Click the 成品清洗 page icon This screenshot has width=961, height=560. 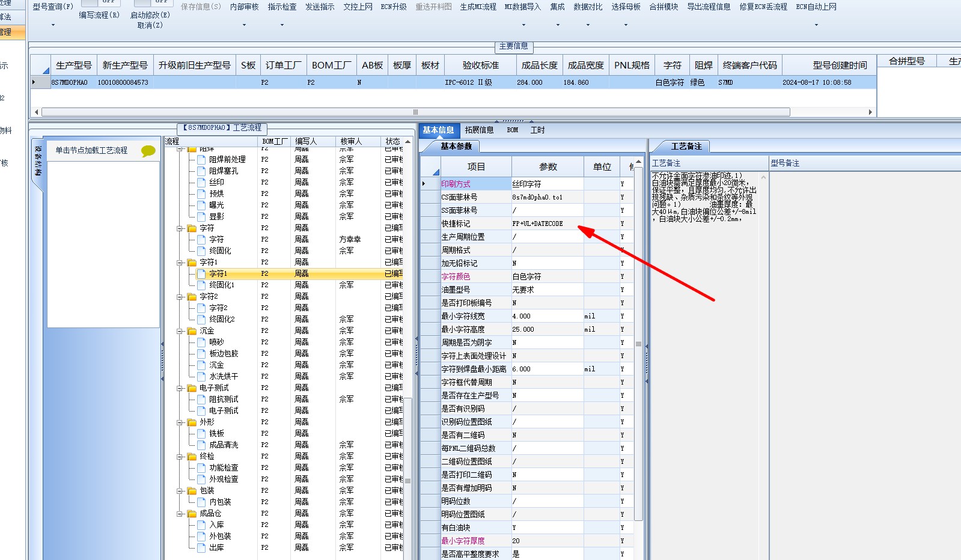pyautogui.click(x=202, y=445)
